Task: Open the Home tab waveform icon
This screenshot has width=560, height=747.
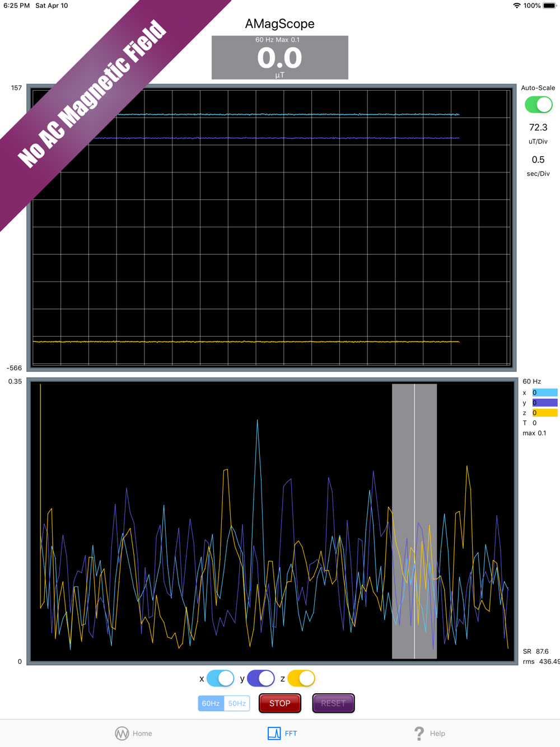Action: pos(122,734)
